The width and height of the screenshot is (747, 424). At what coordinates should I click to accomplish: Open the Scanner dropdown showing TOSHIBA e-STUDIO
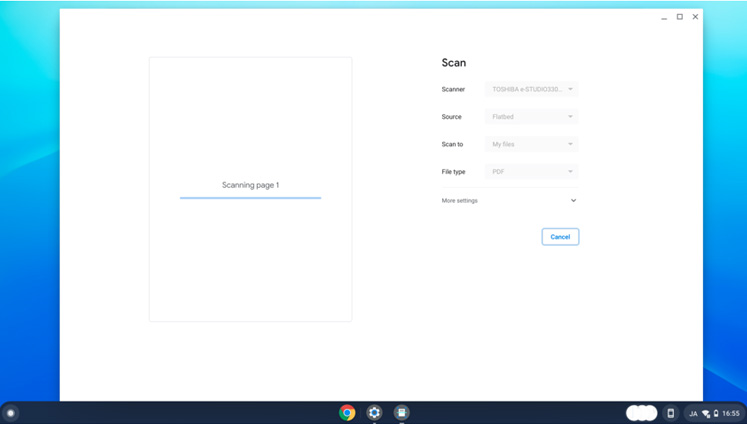tap(532, 89)
